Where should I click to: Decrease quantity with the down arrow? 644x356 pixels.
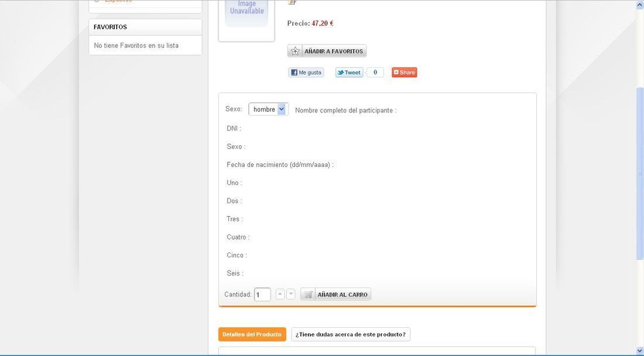coord(291,294)
